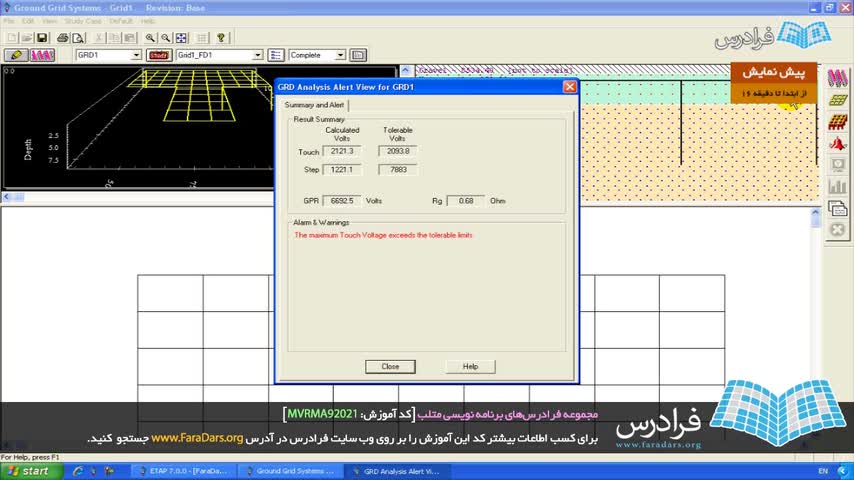Image resolution: width=854 pixels, height=480 pixels.
Task: Click the Help button in alert dialog
Action: [471, 367]
